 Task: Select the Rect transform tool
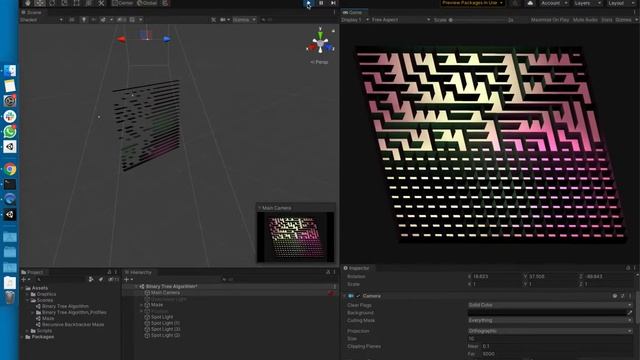pos(76,3)
